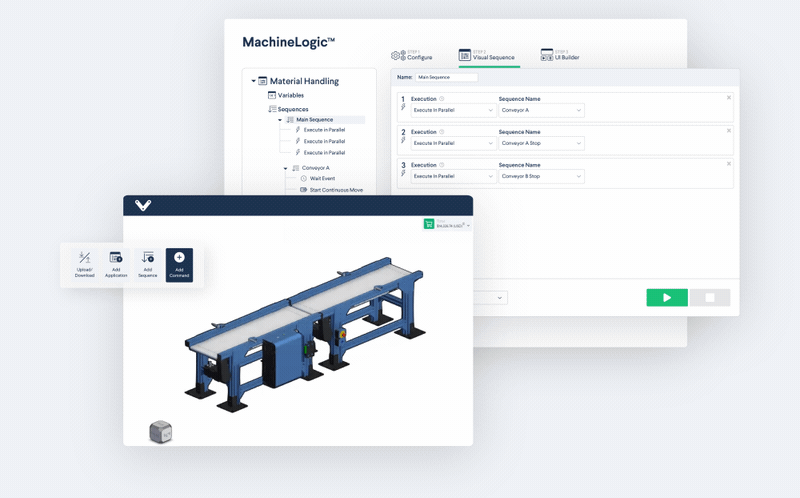Start the sequence with green play button
This screenshot has height=498, width=800.
tap(666, 297)
